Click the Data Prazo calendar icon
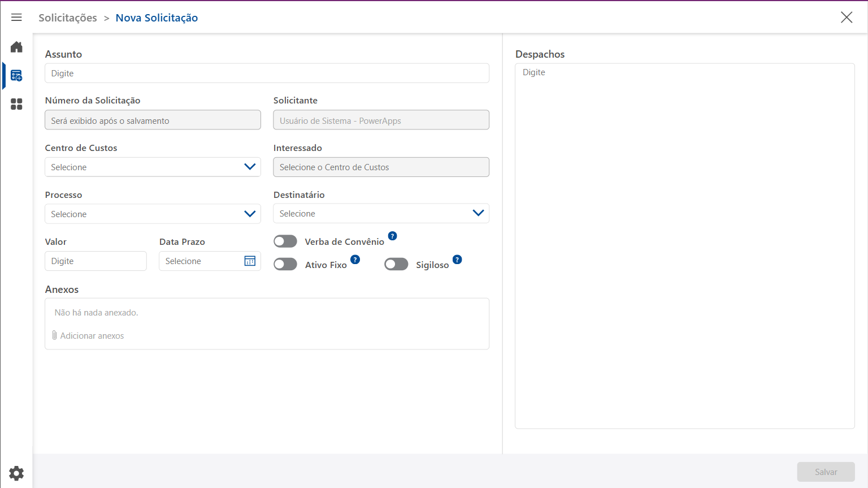The image size is (868, 488). (x=250, y=261)
